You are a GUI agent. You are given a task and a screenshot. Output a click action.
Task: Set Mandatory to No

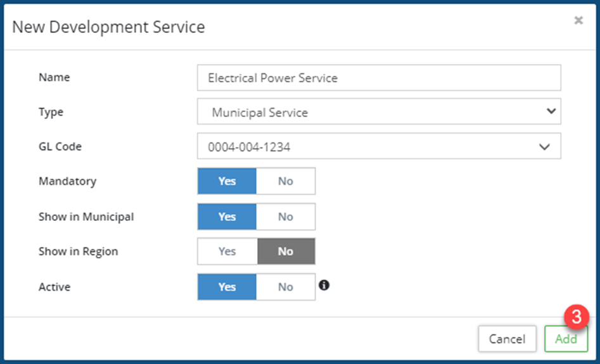(286, 181)
